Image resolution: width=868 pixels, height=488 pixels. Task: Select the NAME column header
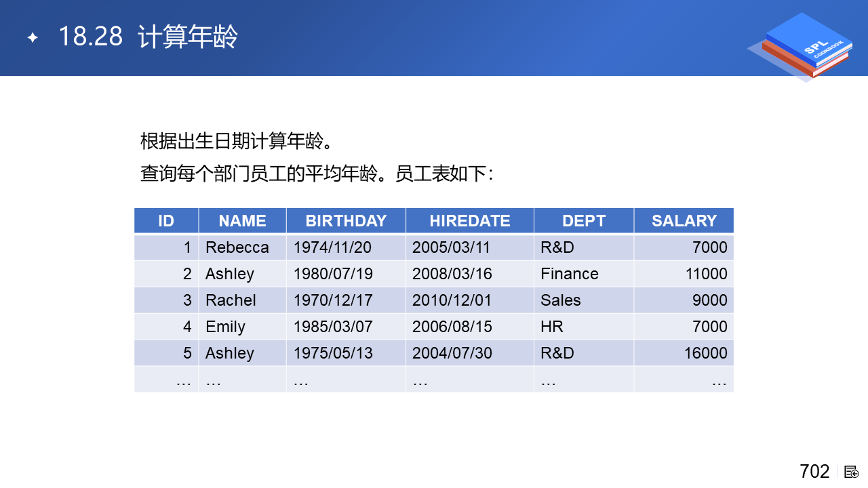[x=242, y=221]
